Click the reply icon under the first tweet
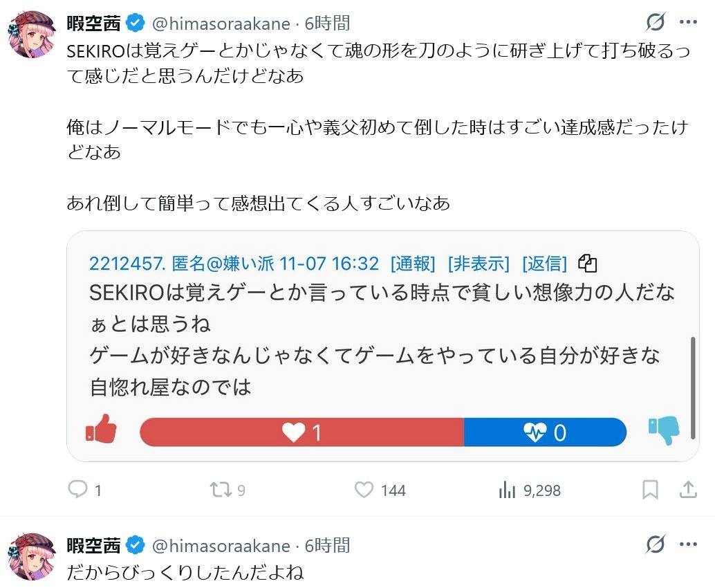715x588 pixels. [77, 490]
